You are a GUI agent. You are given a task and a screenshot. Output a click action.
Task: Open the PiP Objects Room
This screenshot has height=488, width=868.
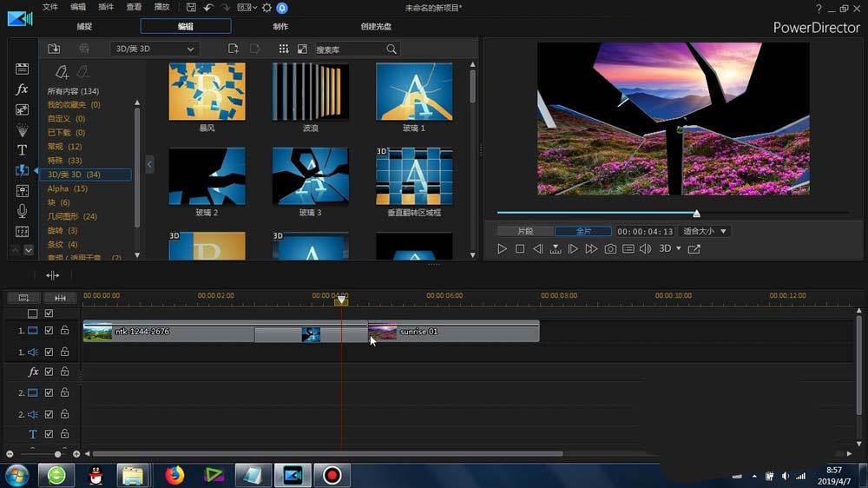(x=23, y=109)
